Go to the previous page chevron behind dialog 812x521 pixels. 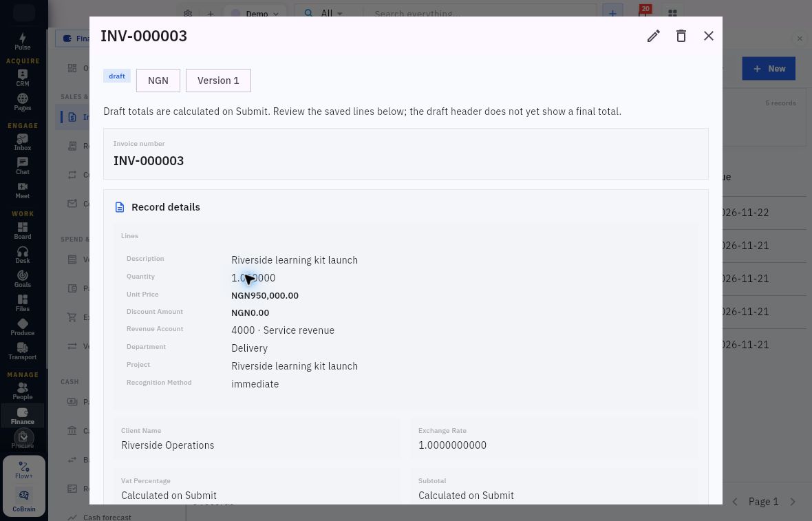point(735,501)
